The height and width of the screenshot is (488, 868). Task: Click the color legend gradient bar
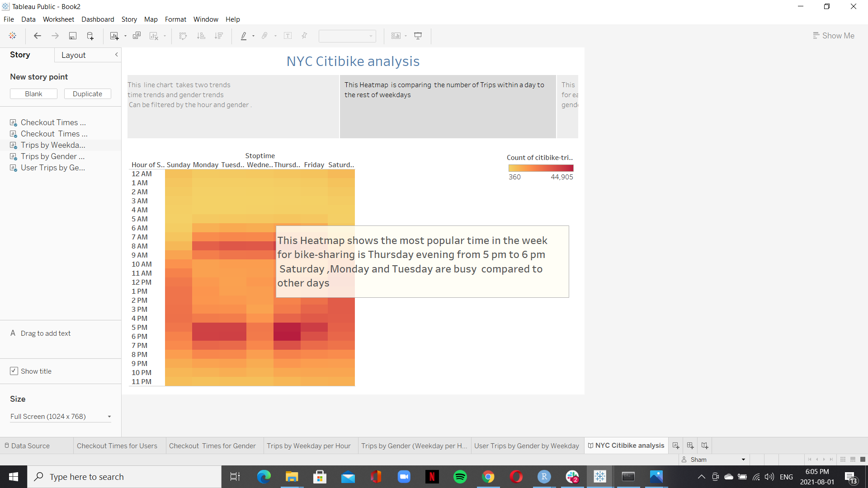click(x=541, y=168)
